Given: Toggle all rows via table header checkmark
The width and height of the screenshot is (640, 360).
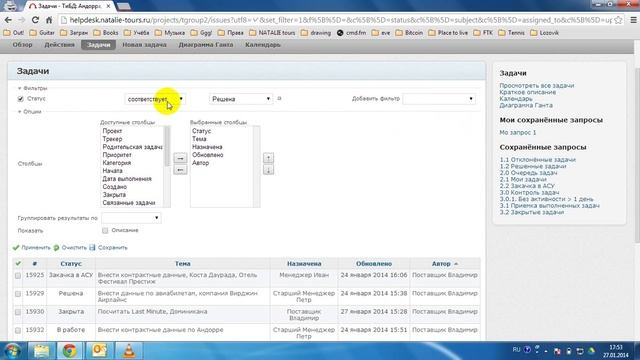Looking at the screenshot, I should (x=18, y=263).
